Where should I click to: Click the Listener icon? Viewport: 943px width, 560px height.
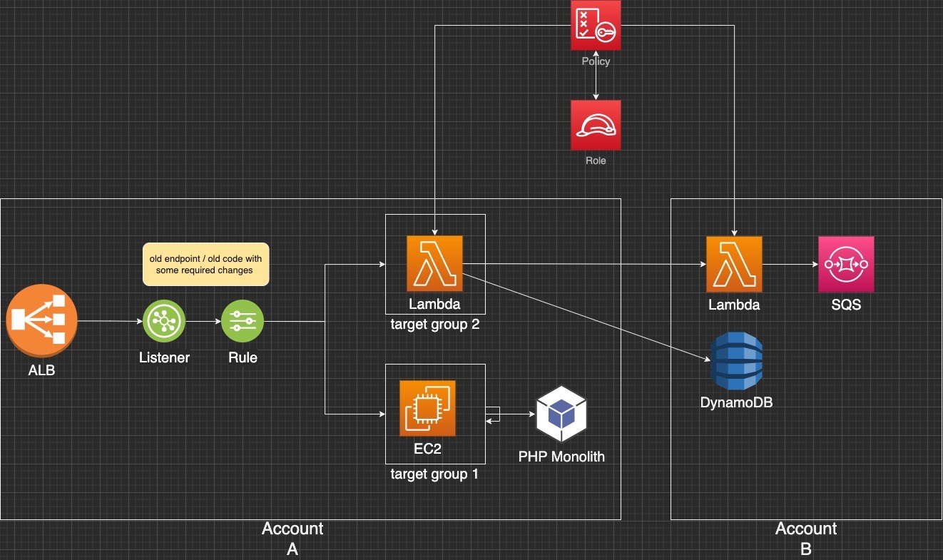164,321
